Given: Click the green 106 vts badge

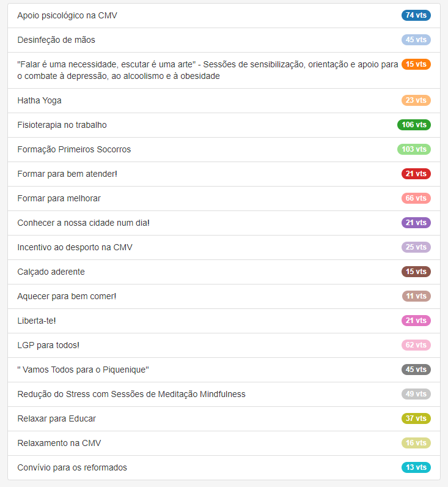Looking at the screenshot, I should tap(414, 125).
